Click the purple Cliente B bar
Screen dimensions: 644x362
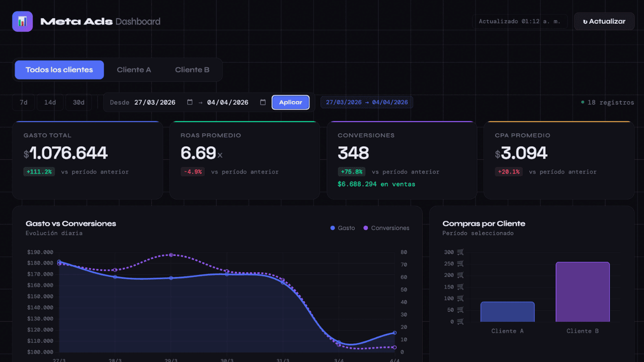pyautogui.click(x=583, y=292)
